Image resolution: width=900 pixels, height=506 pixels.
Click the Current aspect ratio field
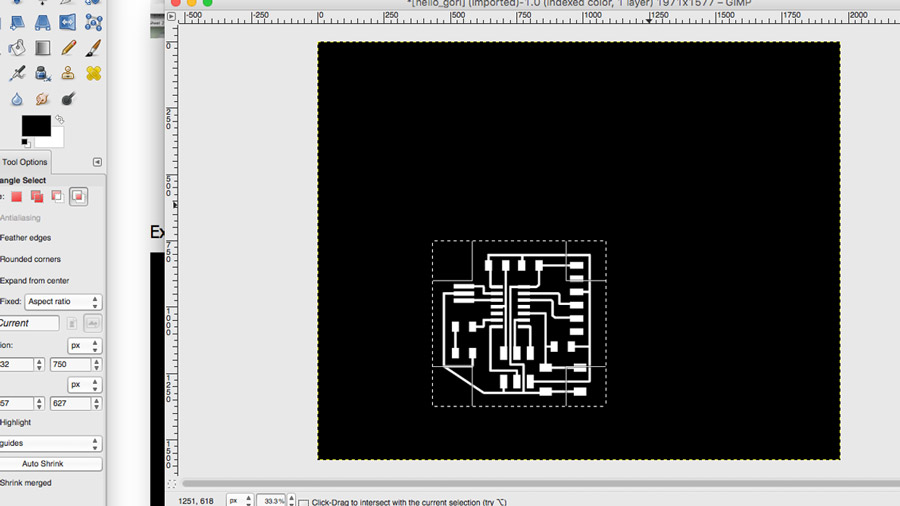point(29,324)
